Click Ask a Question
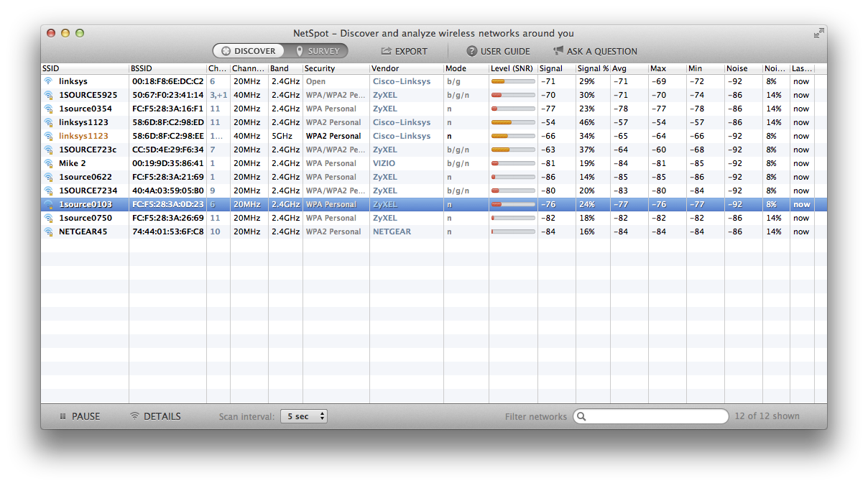Image resolution: width=868 pixels, height=486 pixels. pos(595,51)
